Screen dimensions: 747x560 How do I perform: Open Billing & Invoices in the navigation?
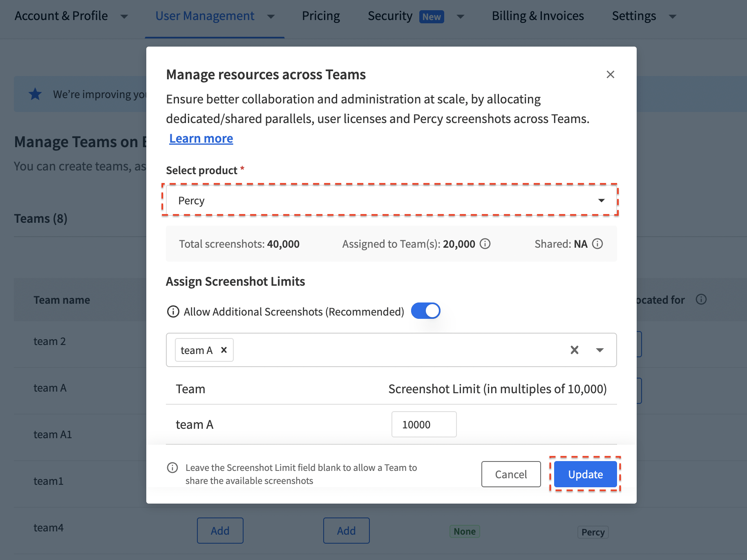click(538, 16)
